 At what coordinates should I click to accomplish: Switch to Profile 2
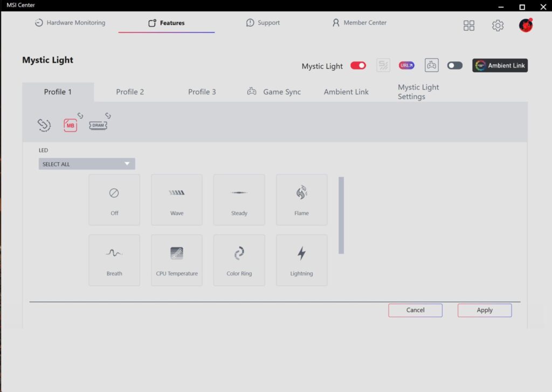pos(130,92)
